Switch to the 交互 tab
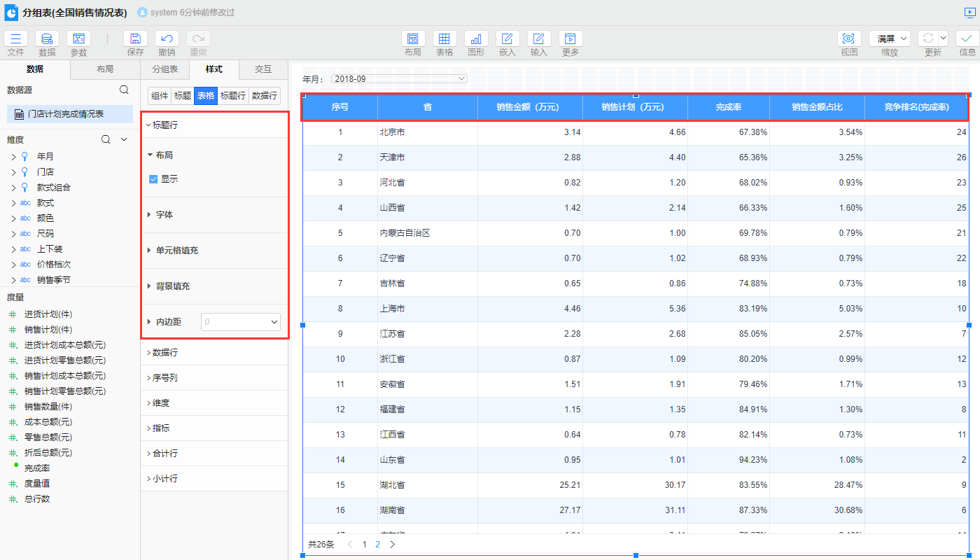The height and width of the screenshot is (560, 980). 263,69
